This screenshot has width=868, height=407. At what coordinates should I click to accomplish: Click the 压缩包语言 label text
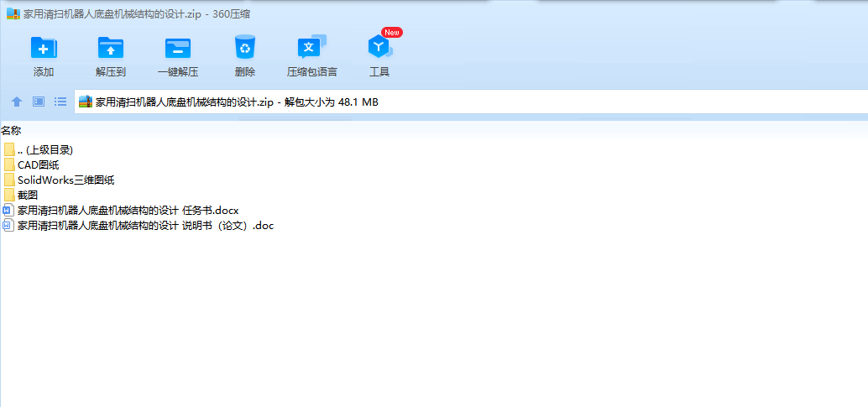311,72
